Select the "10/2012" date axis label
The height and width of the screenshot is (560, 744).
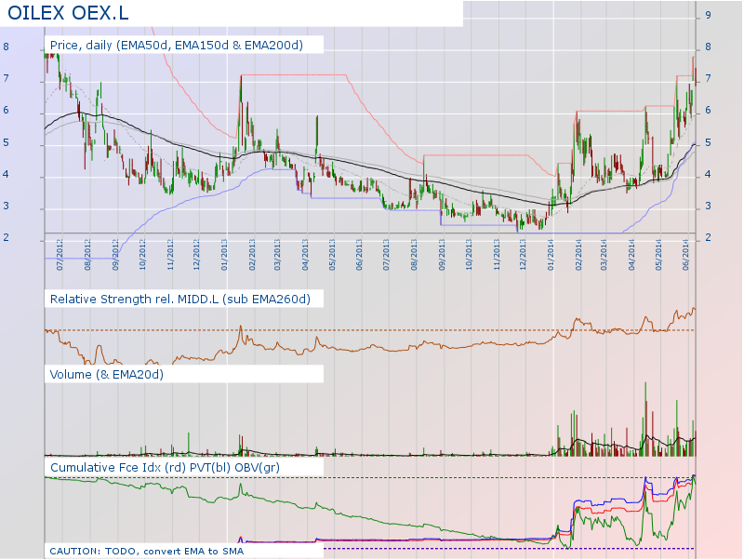click(x=142, y=255)
